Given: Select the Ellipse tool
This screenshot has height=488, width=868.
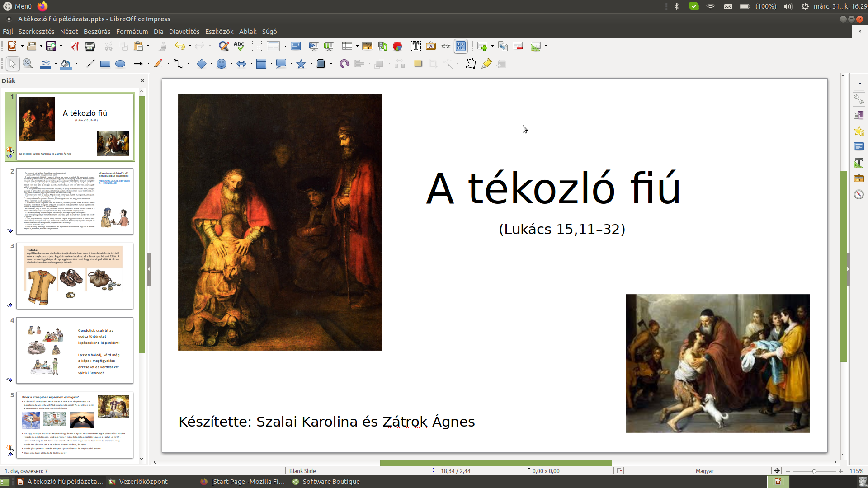Looking at the screenshot, I should pyautogui.click(x=120, y=64).
